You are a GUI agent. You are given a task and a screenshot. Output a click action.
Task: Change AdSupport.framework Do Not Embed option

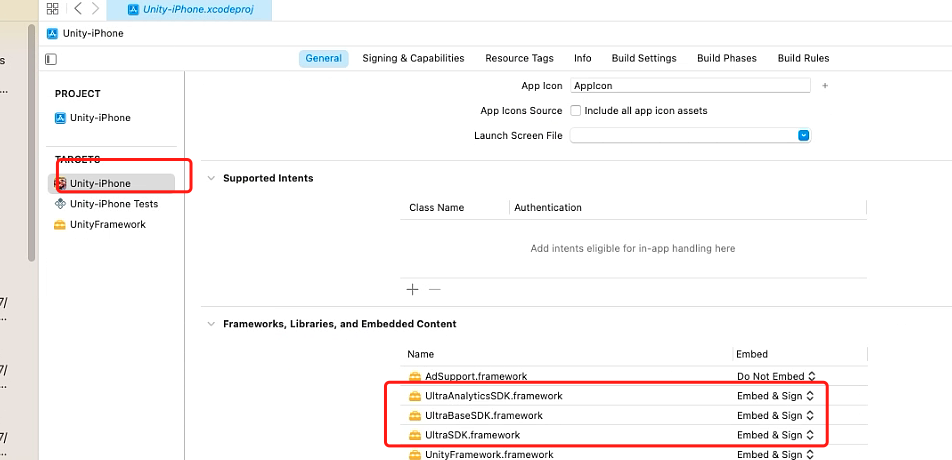click(775, 376)
